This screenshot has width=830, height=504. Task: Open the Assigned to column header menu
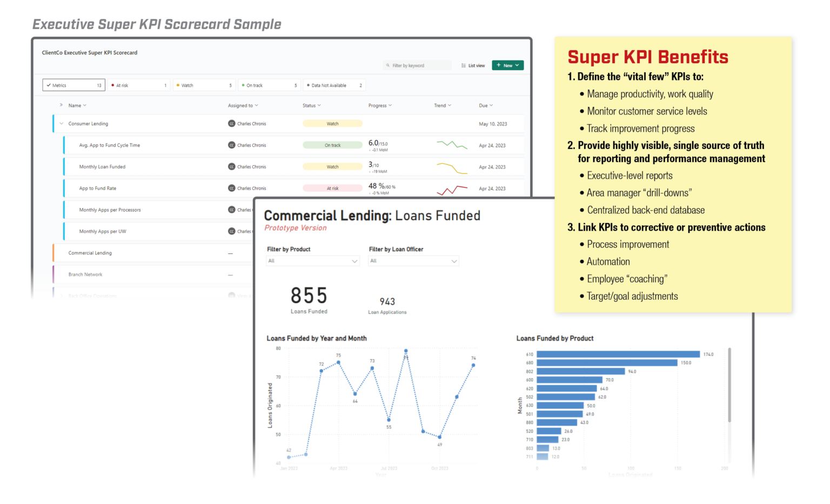(x=257, y=105)
